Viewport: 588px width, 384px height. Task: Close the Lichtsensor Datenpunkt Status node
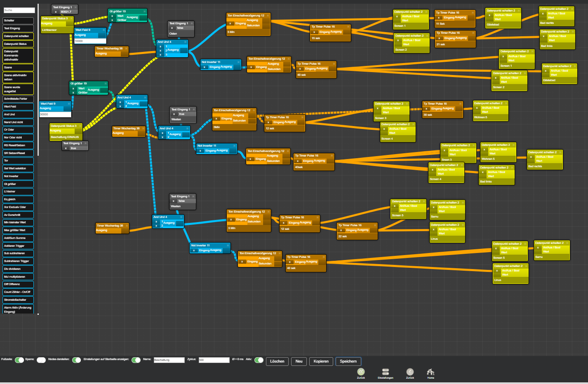[x=71, y=19]
